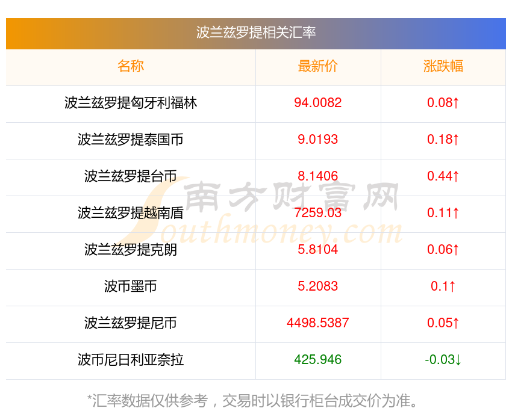
Task: Click the change value 0.06↑
Action: point(443,250)
